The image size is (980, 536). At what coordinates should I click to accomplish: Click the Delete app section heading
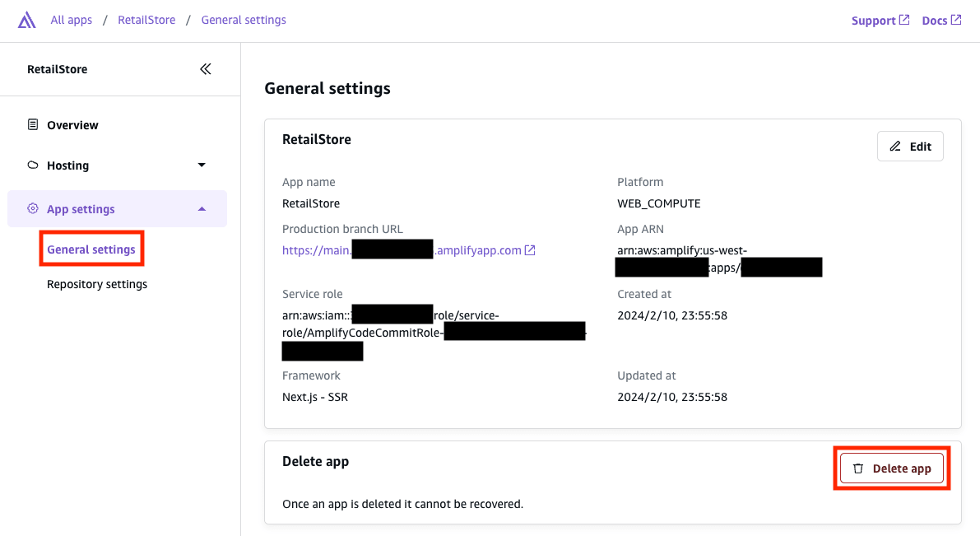(316, 462)
